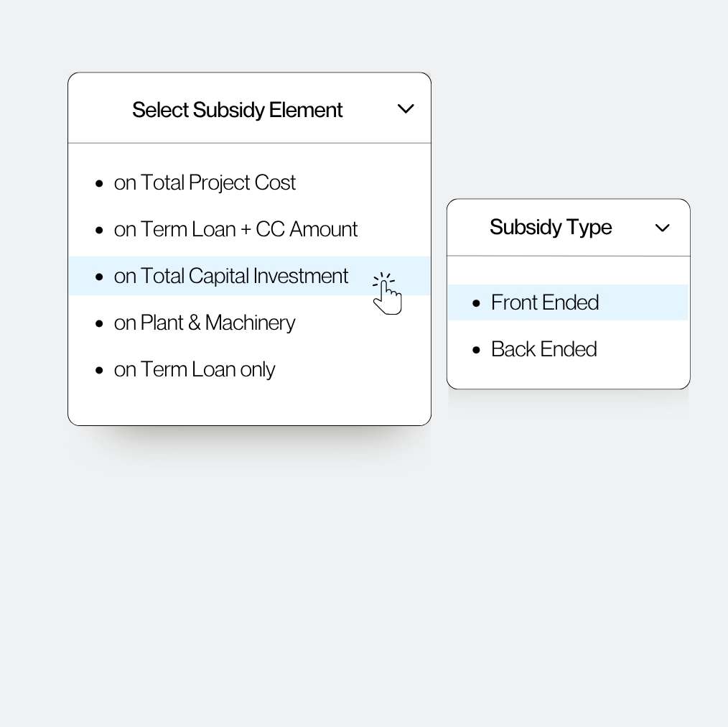728x727 pixels.
Task: Choose the on Total Project Cost option
Action: (205, 182)
